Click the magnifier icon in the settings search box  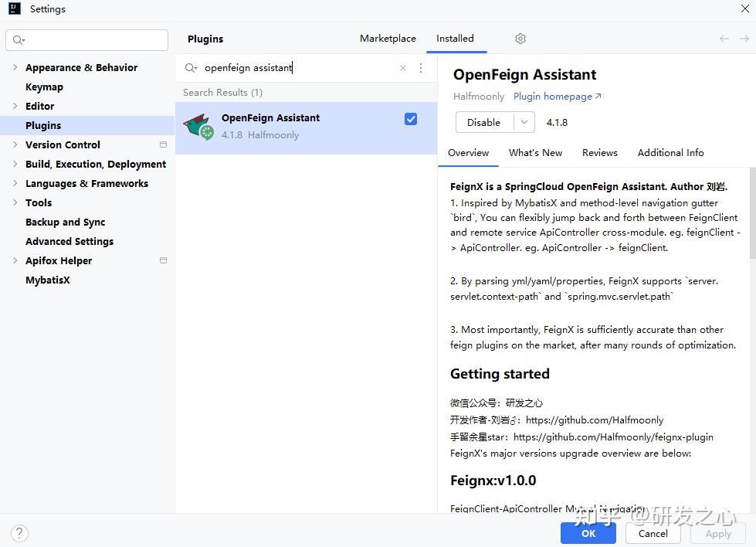(19, 39)
